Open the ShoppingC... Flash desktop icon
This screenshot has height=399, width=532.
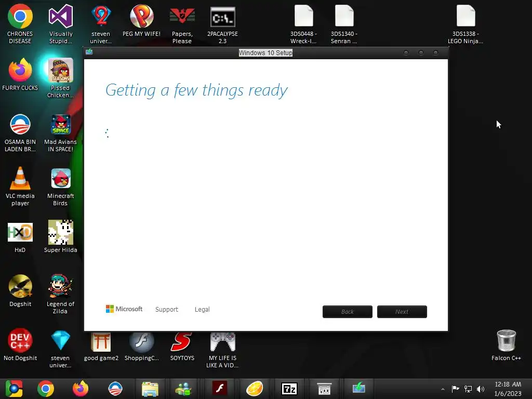coord(141,342)
